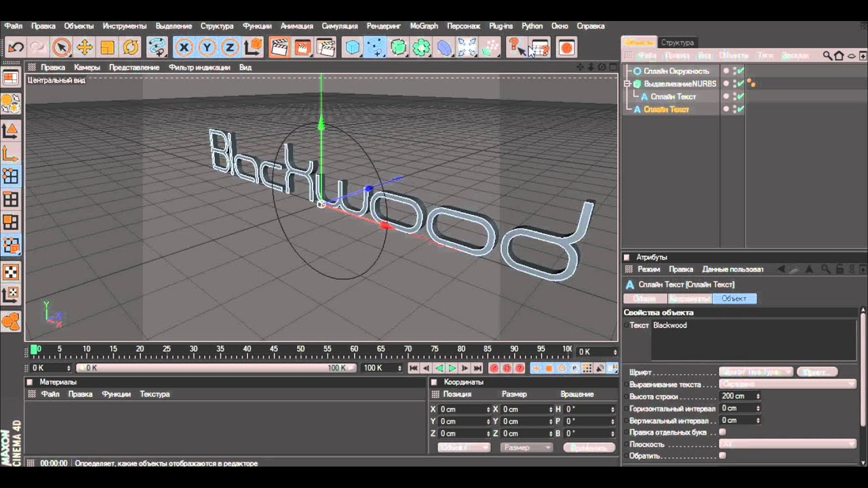Go to the start of the animation
This screenshot has width=868, height=488.
click(414, 368)
